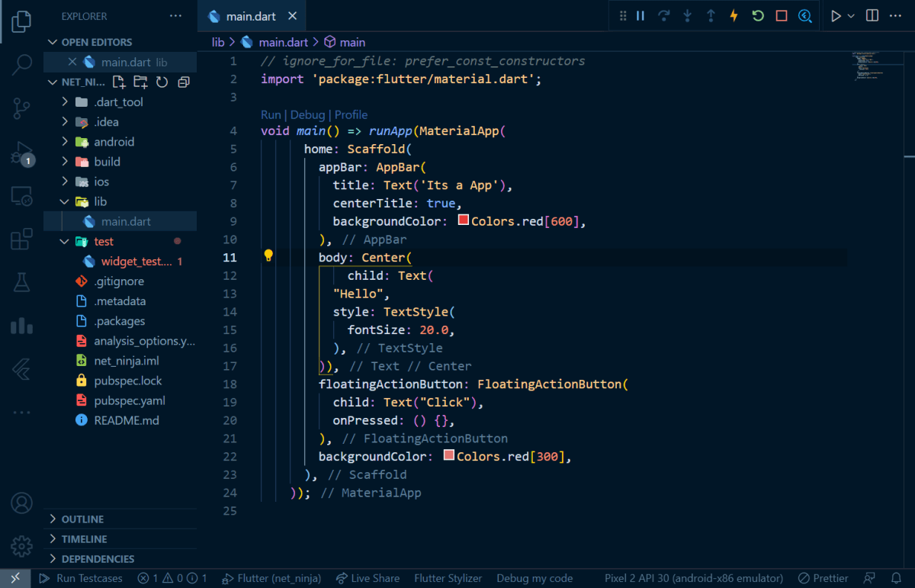
Task: Close the main.dart editor tab
Action: 292,16
